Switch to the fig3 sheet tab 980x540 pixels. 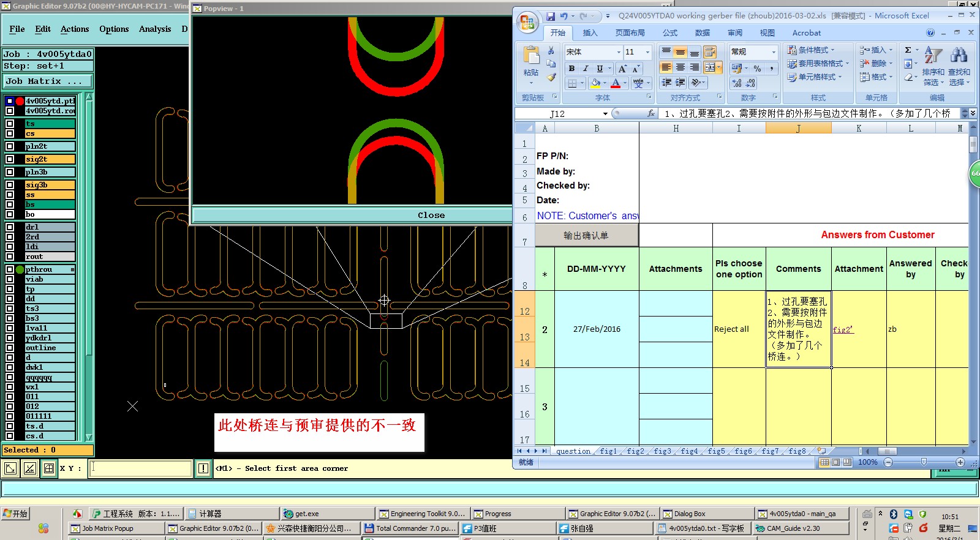662,451
